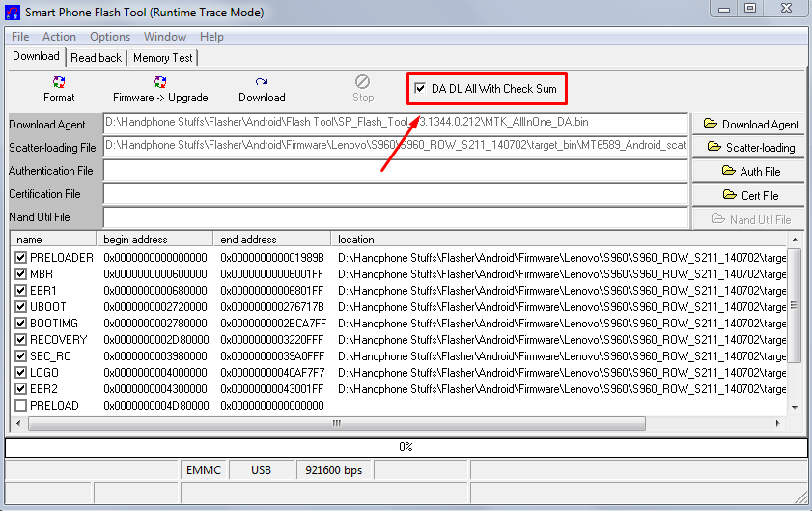Click the folder icon on Cert File button
The image size is (812, 511).
[730, 195]
